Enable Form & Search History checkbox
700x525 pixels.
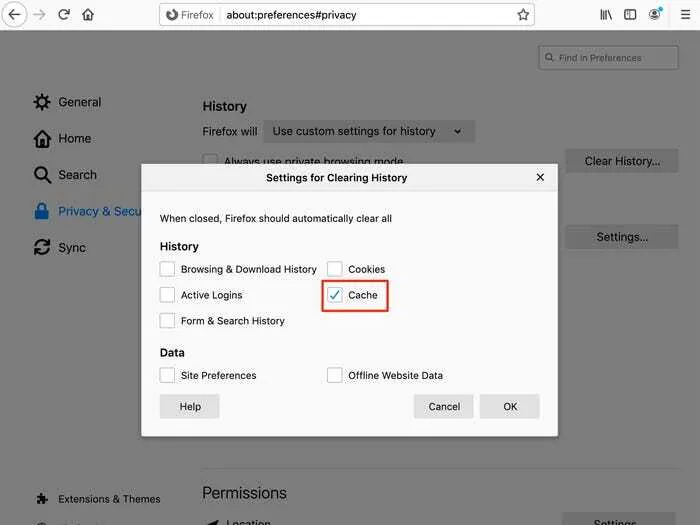tap(167, 321)
